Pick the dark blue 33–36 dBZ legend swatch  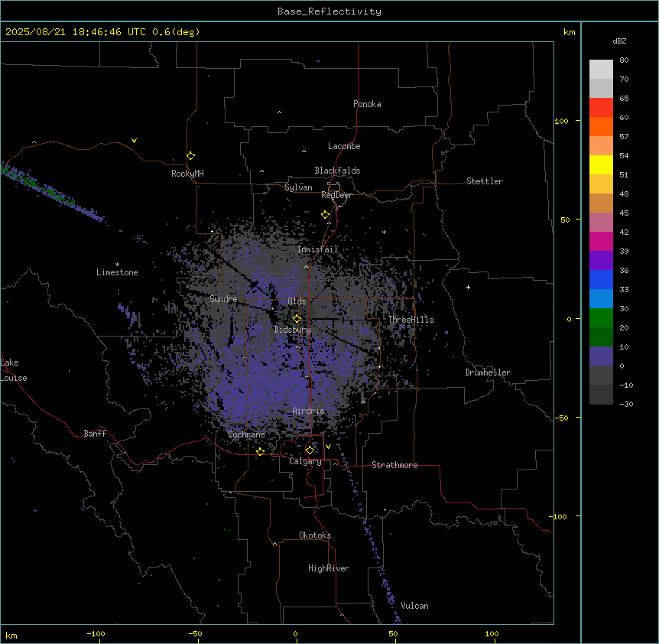(x=601, y=279)
